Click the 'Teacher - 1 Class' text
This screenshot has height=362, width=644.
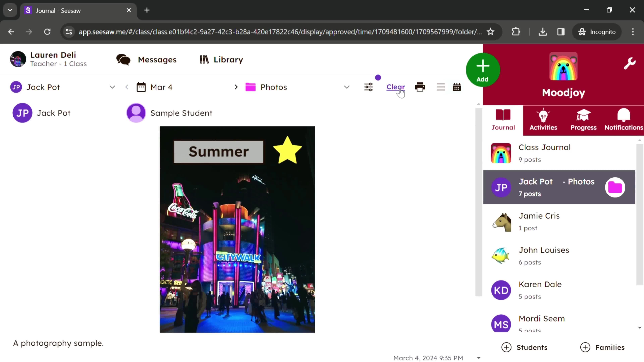coord(59,64)
